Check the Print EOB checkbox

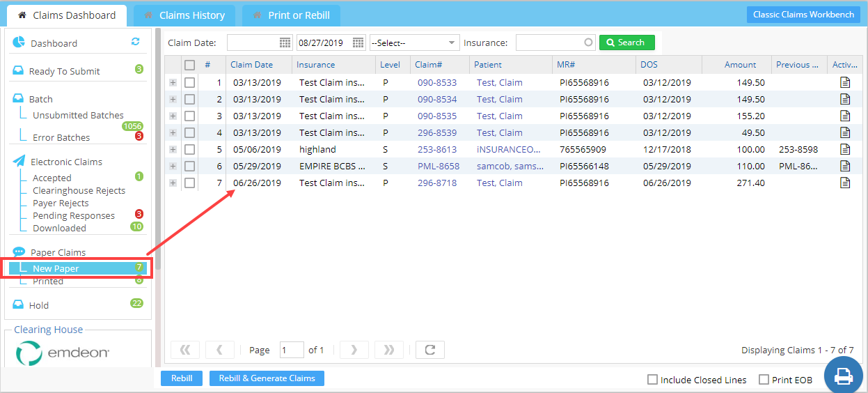[x=764, y=380]
